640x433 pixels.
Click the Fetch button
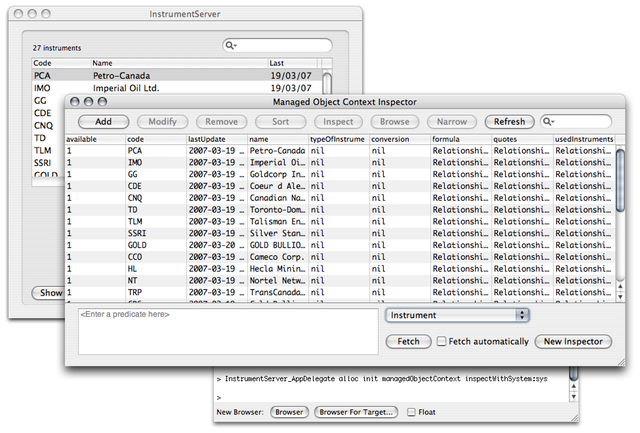pyautogui.click(x=408, y=342)
